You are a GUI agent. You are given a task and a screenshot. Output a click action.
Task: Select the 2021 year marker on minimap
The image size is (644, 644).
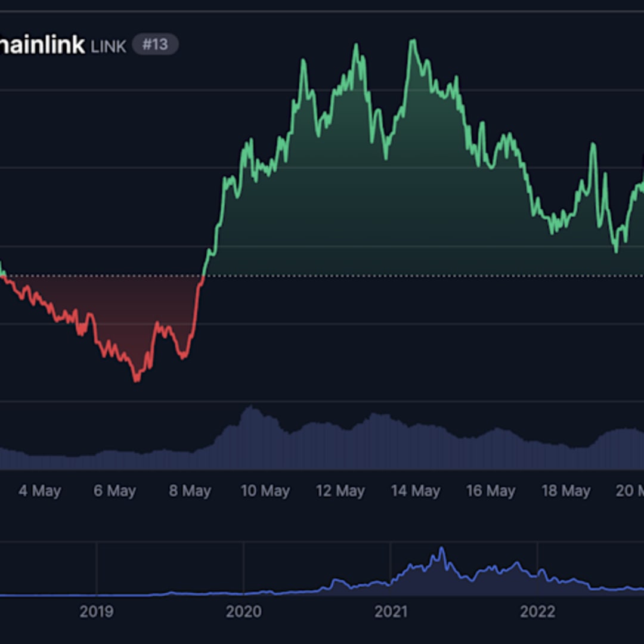coord(392,611)
